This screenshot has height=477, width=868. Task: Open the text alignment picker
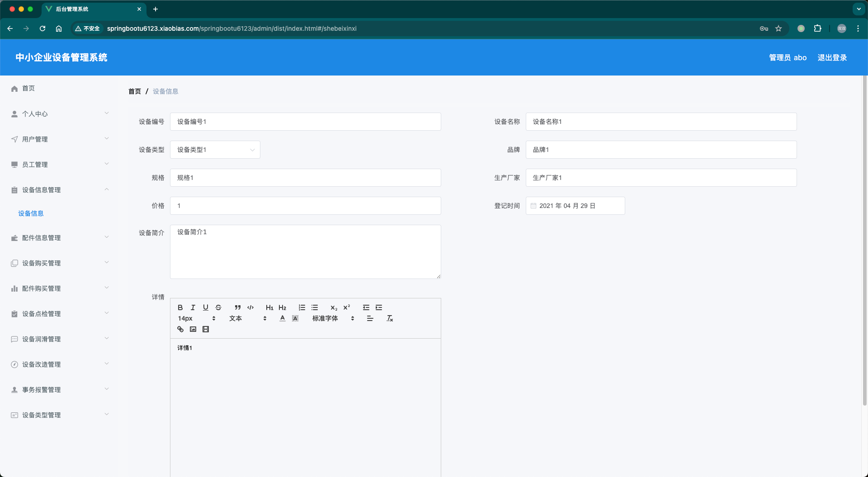[370, 318]
